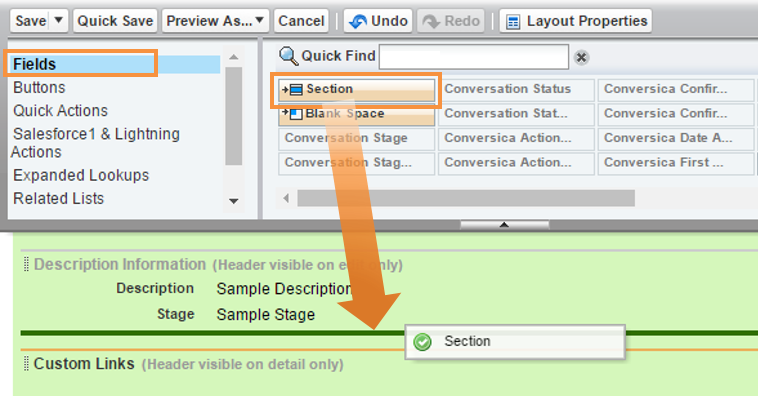The width and height of the screenshot is (758, 396).
Task: Select Salesforce1 & Lightning Actions category
Action: click(96, 143)
